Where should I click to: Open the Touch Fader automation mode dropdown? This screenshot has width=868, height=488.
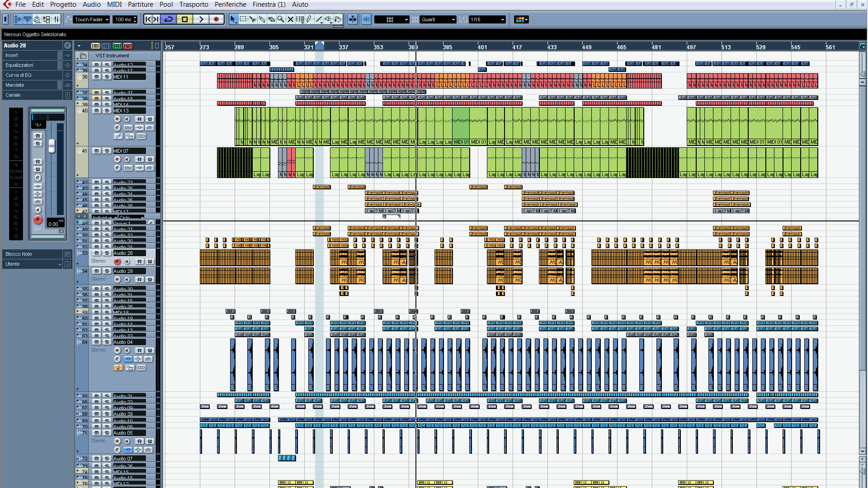pos(92,19)
